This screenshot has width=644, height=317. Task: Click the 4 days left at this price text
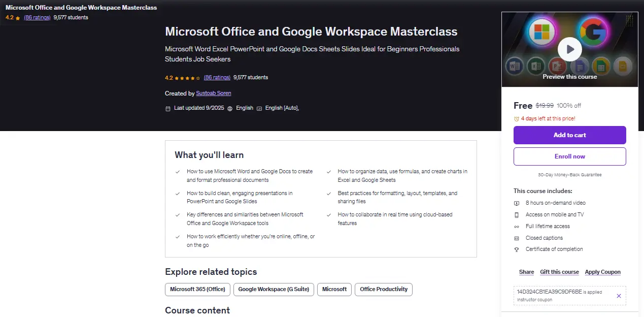548,118
